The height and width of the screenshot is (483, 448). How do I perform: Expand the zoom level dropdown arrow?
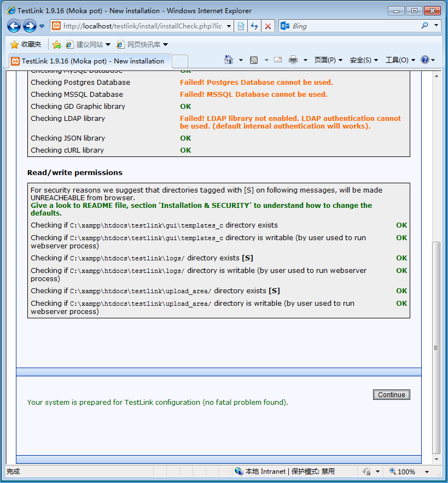[427, 472]
